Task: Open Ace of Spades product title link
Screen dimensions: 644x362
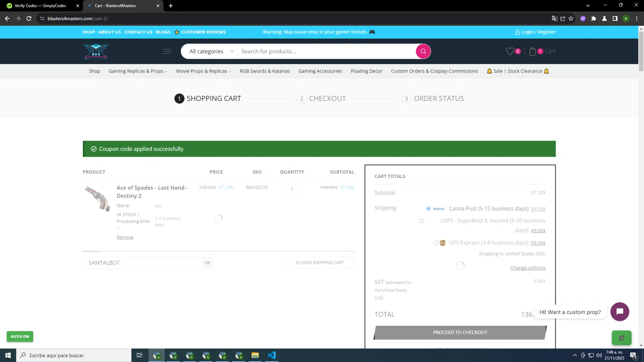Action: tap(152, 192)
